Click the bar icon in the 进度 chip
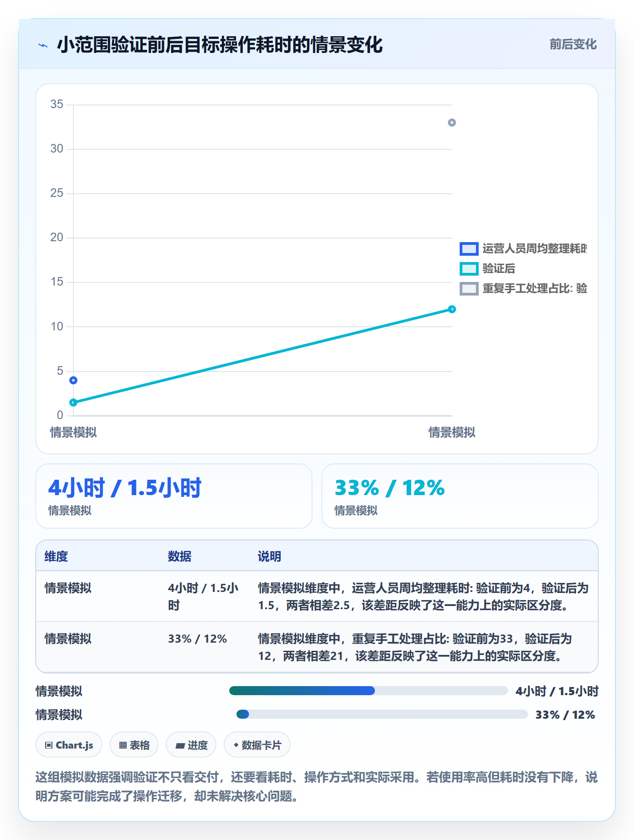 tap(180, 745)
